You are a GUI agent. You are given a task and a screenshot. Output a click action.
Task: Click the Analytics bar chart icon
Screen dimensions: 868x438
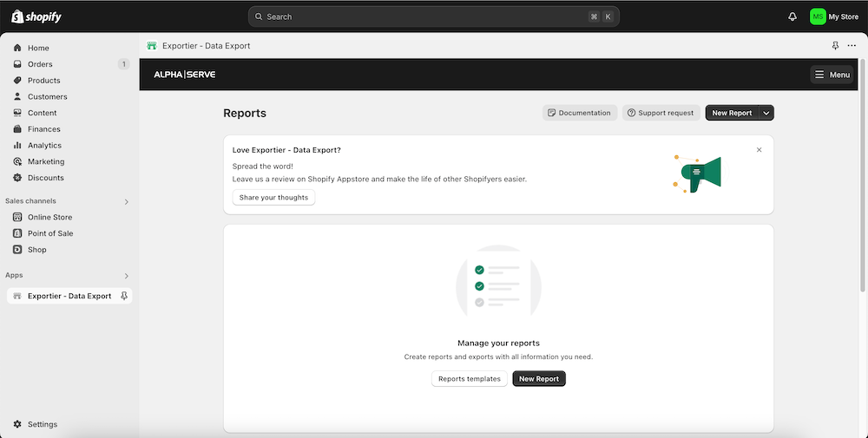tap(17, 145)
